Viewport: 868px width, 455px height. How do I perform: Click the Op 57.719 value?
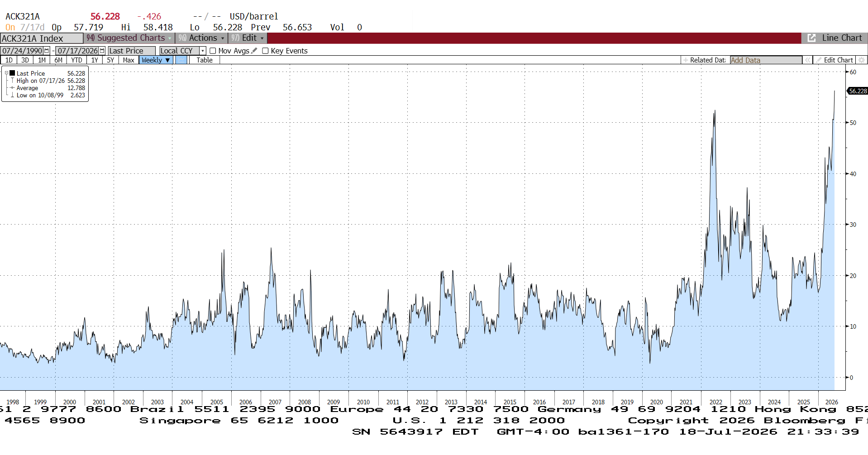(88, 27)
